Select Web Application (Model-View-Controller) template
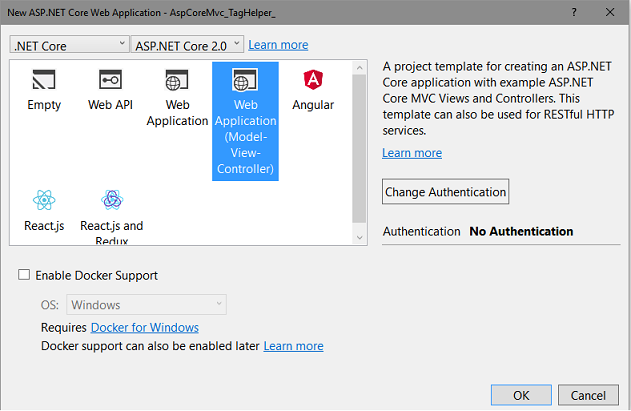The height and width of the screenshot is (411, 631). (x=245, y=121)
